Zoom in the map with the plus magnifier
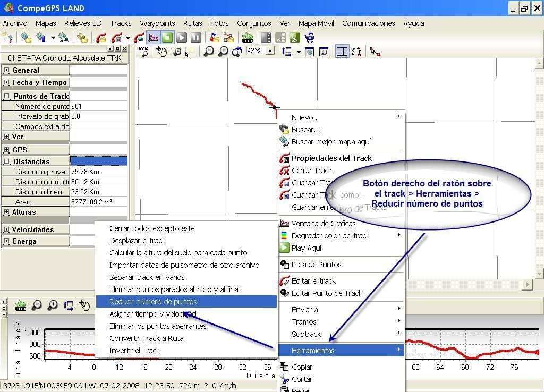This screenshot has height=392, width=544. (223, 52)
